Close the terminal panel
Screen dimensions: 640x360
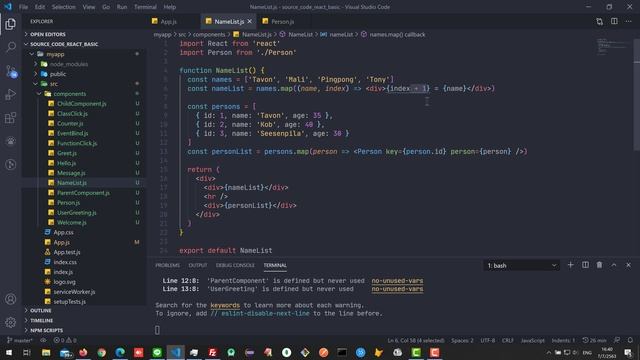click(629, 265)
